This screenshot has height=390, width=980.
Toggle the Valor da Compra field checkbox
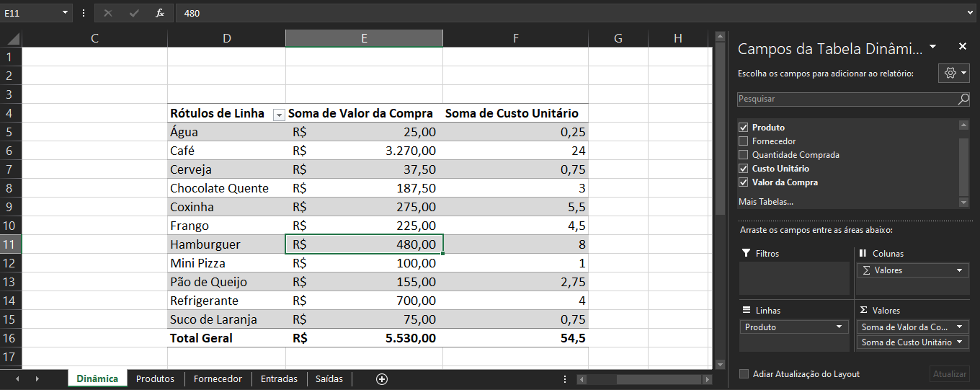pyautogui.click(x=744, y=182)
